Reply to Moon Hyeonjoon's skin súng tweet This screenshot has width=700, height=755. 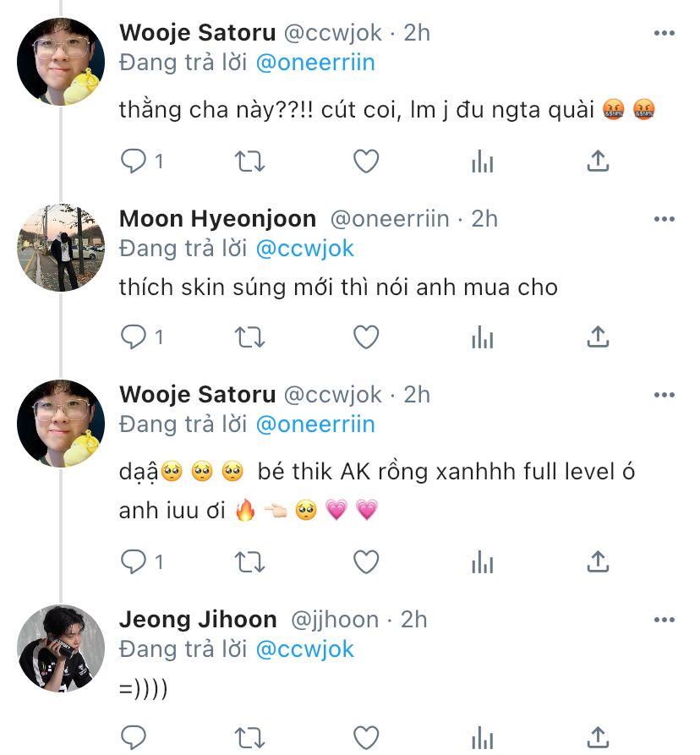(134, 337)
